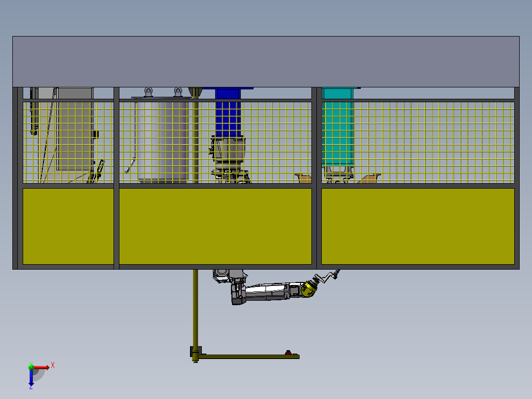Image resolution: width=532 pixels, height=399 pixels.
Task: Select the teal column in right bay
Action: tap(338, 128)
